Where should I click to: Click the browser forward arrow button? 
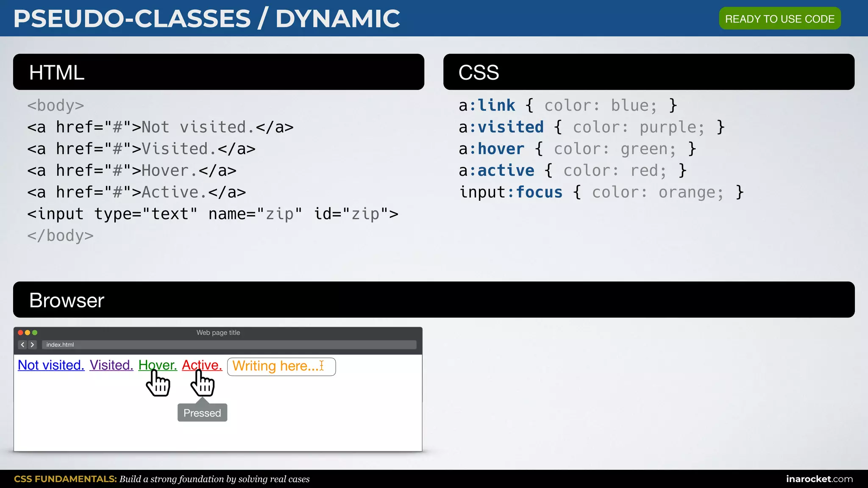pyautogui.click(x=33, y=345)
